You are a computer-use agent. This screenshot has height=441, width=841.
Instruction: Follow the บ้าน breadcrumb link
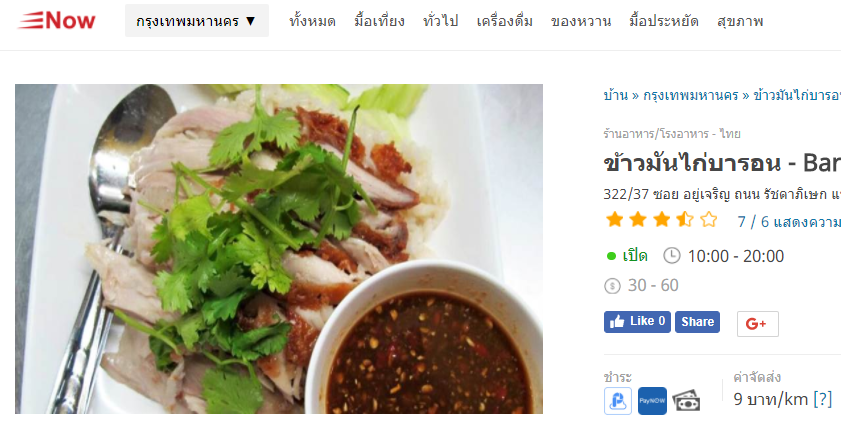(615, 96)
